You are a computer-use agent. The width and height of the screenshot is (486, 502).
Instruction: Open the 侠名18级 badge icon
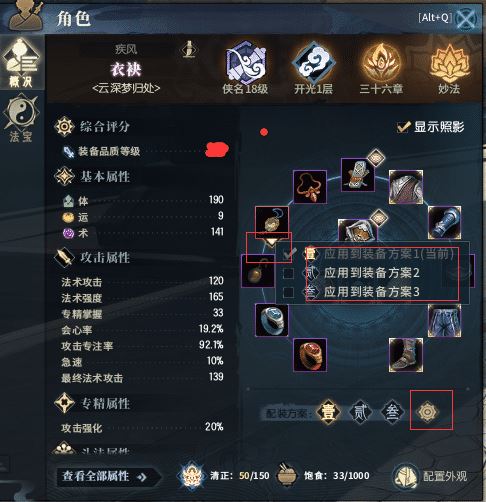point(246,64)
